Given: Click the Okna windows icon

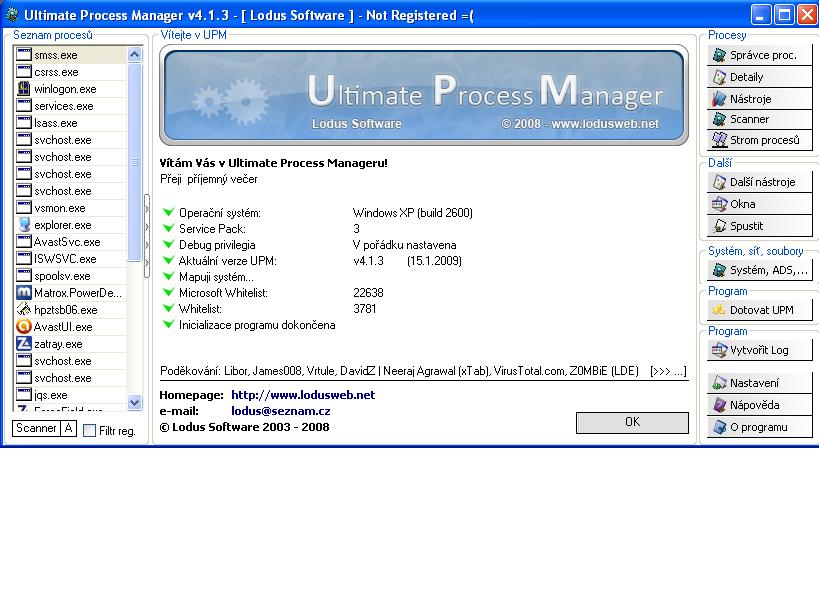Looking at the screenshot, I should 719,204.
